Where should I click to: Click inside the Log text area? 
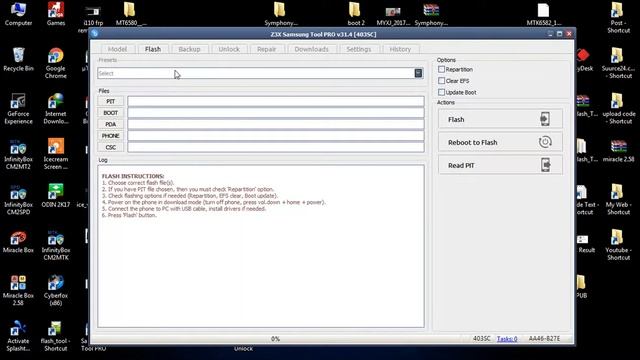[261, 246]
